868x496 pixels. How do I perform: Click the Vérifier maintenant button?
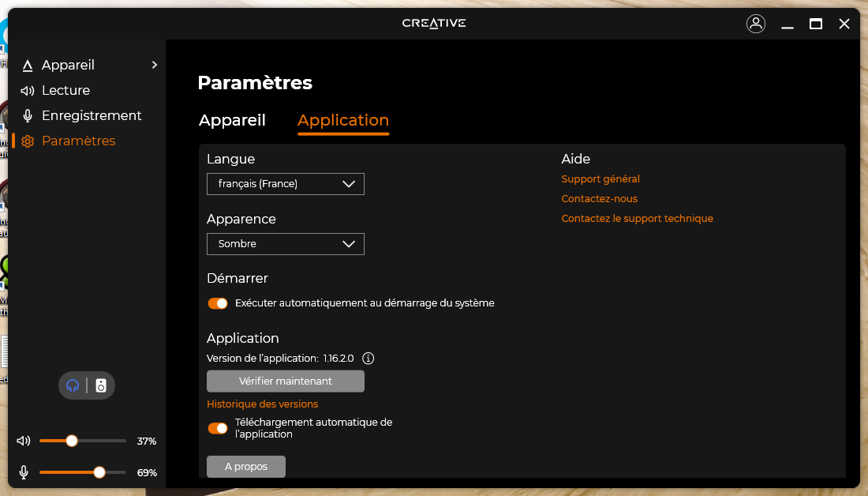[285, 381]
